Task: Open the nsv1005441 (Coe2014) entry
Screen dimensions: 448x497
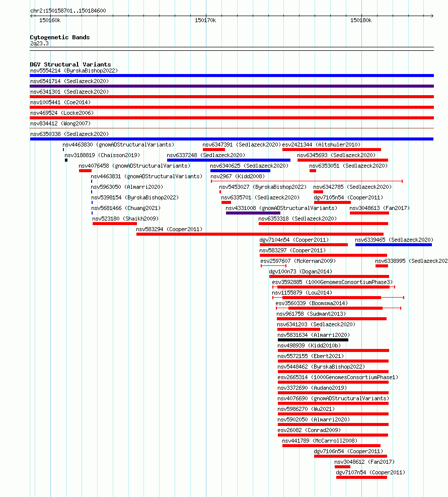Action: (60, 102)
